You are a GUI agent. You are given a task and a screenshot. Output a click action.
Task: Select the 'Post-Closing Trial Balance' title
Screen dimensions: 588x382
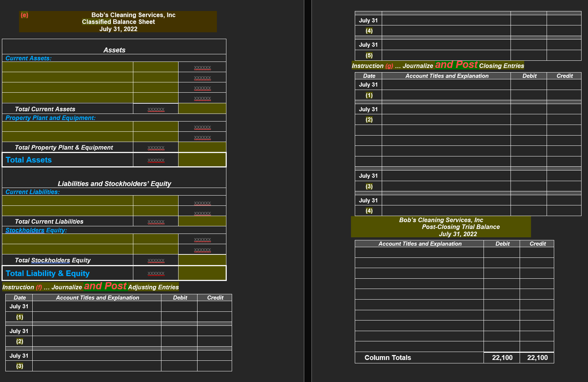click(461, 227)
